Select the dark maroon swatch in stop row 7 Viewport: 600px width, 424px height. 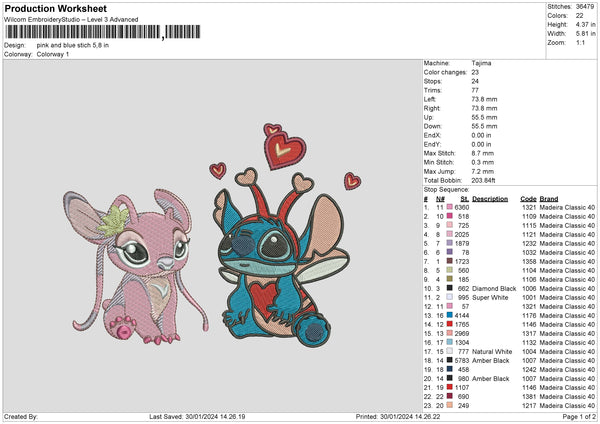tap(450, 261)
